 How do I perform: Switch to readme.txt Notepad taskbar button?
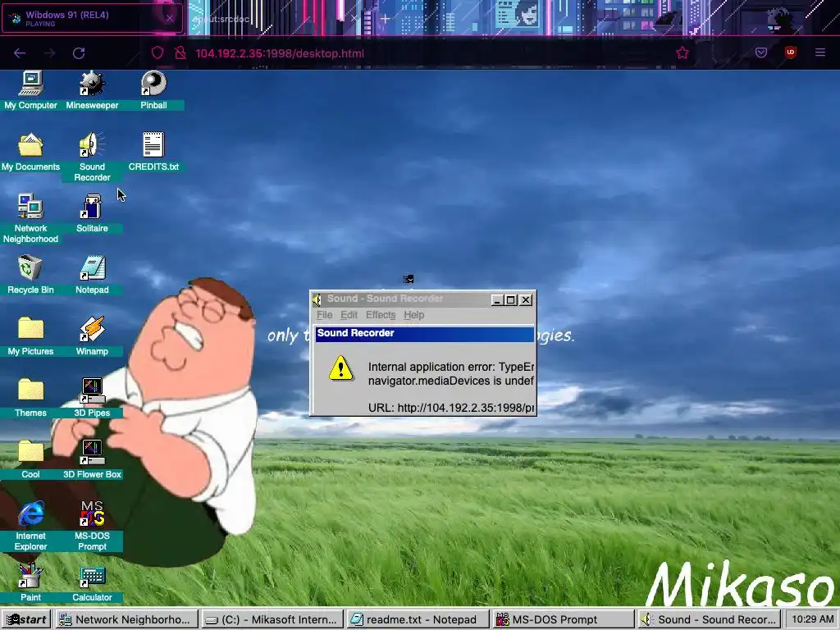(418, 619)
